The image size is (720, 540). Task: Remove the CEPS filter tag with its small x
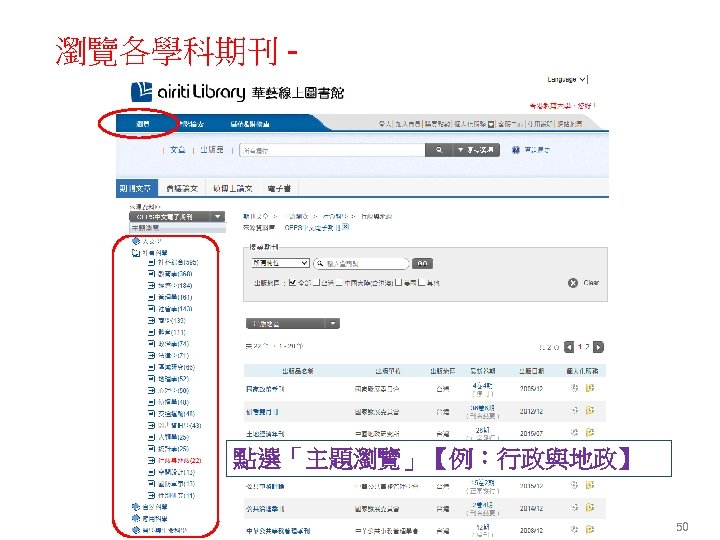pyautogui.click(x=346, y=227)
